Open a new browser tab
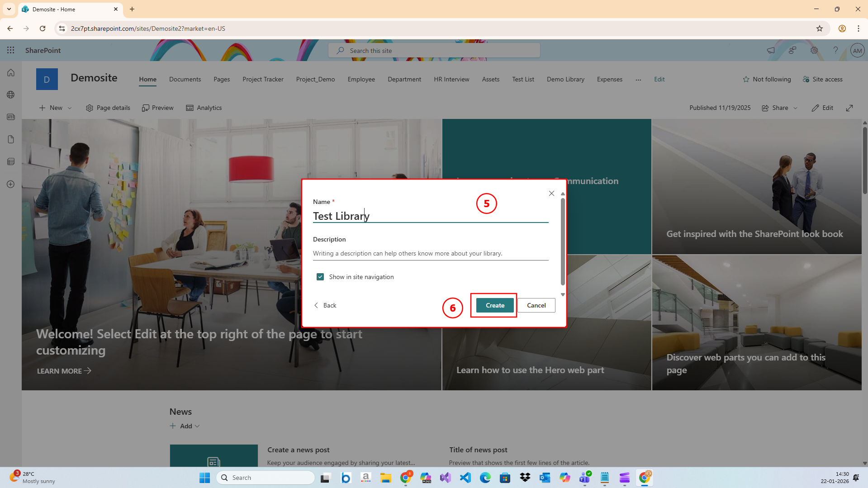 (132, 9)
